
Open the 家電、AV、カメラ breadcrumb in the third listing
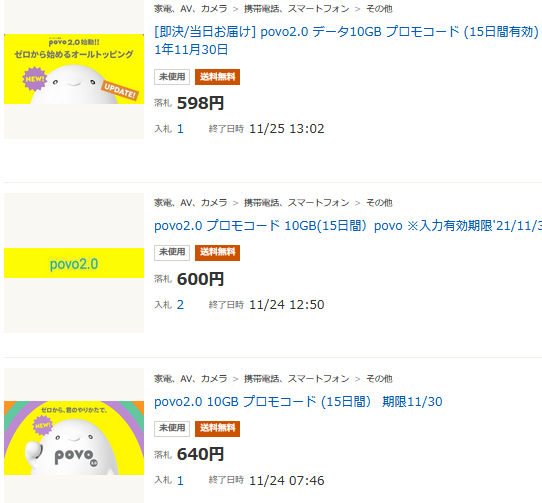pyautogui.click(x=190, y=379)
